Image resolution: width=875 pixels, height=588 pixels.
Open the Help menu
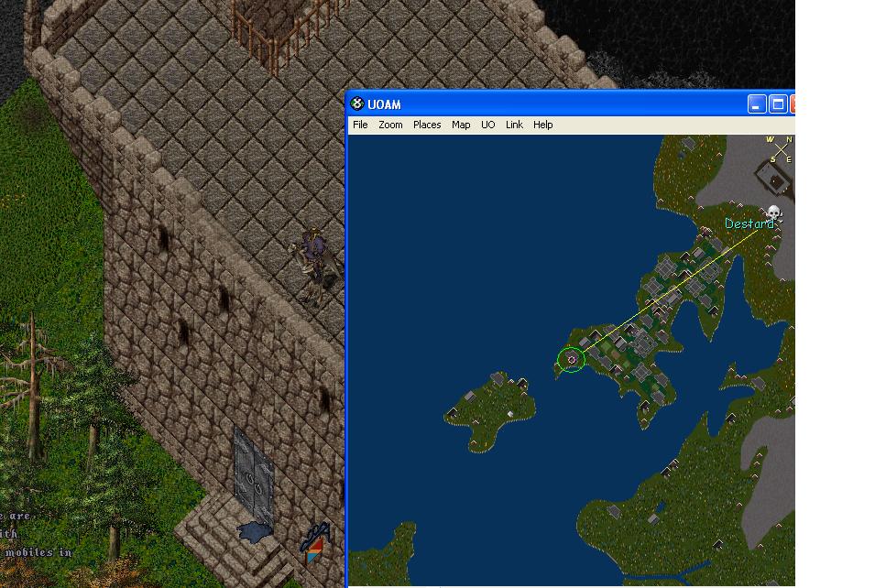tap(543, 125)
